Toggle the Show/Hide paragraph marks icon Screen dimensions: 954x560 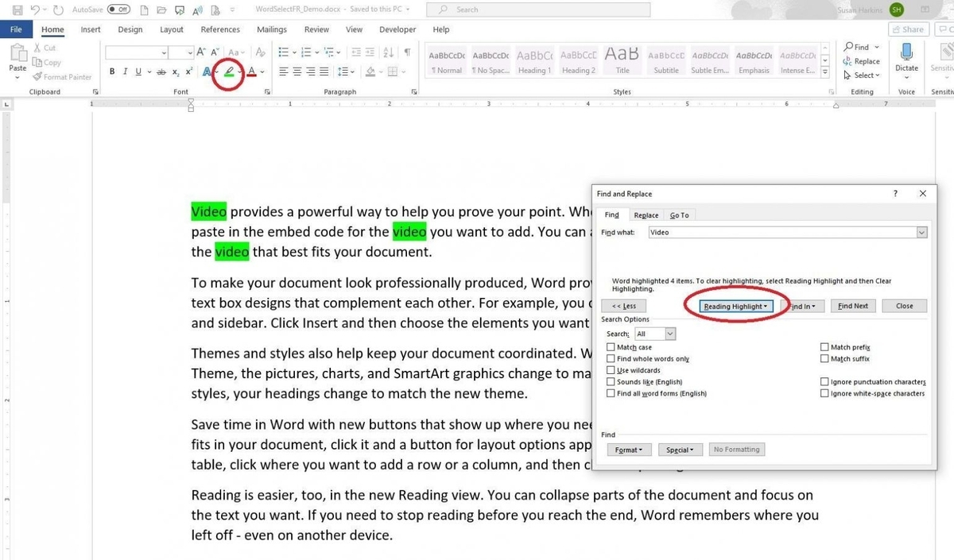click(x=407, y=52)
